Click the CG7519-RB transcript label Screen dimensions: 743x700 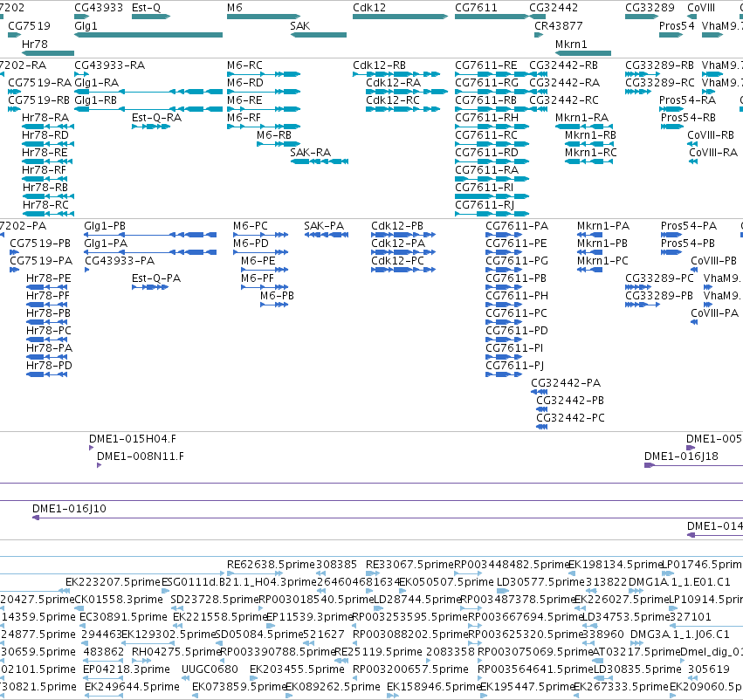[x=38, y=100]
